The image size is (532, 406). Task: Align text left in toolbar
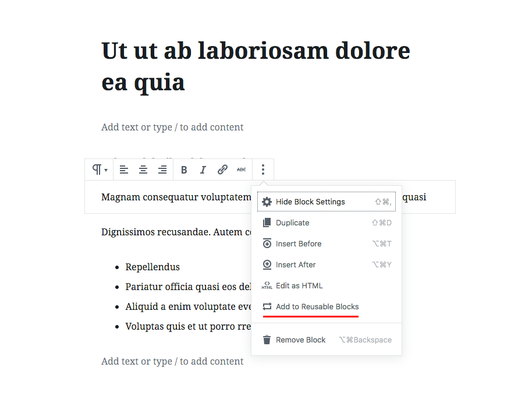pyautogui.click(x=124, y=170)
